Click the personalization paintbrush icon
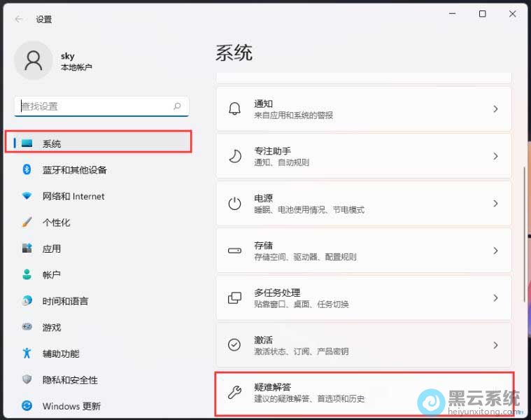This screenshot has height=420, width=531. pos(27,222)
